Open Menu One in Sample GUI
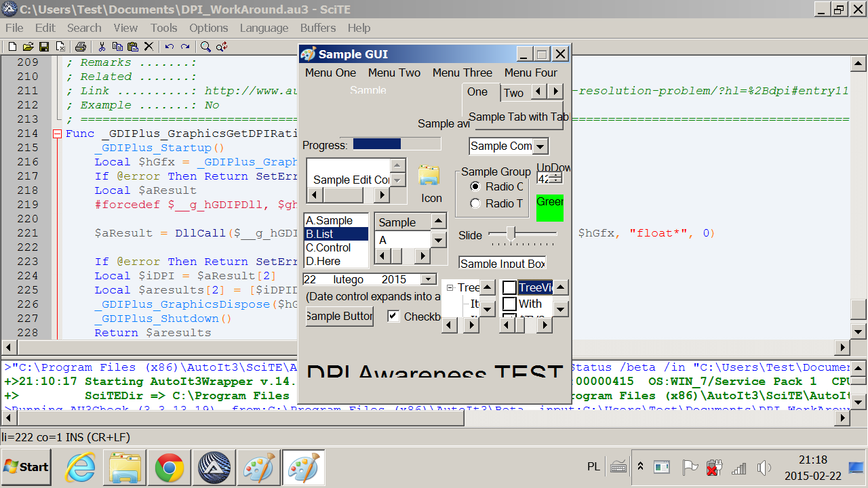Viewport: 868px width, 488px height. (x=330, y=73)
